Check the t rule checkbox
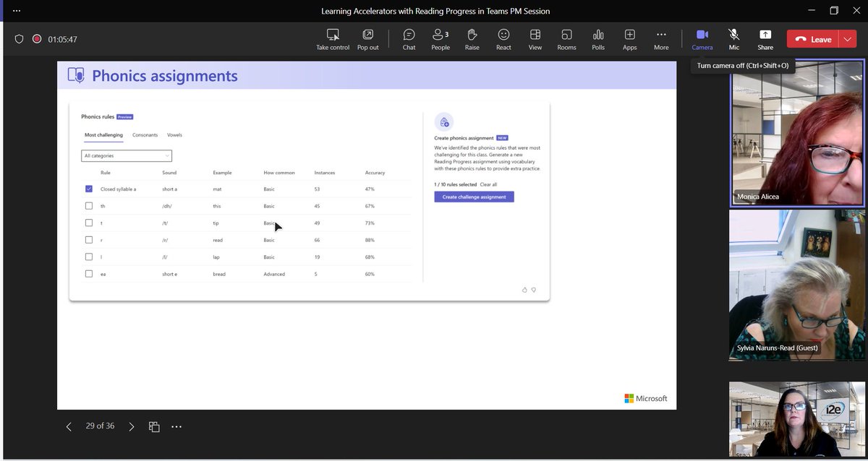The width and height of the screenshot is (868, 461). click(88, 223)
